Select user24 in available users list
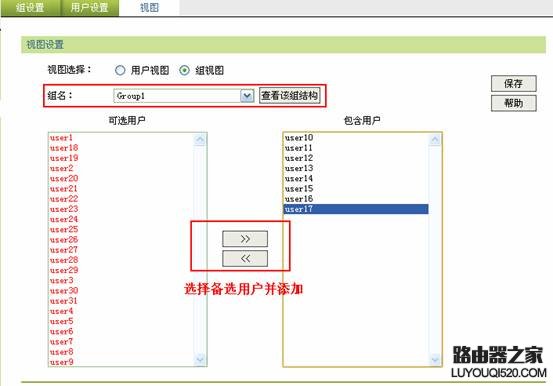Viewport: 553px width, 386px height. (x=122, y=220)
